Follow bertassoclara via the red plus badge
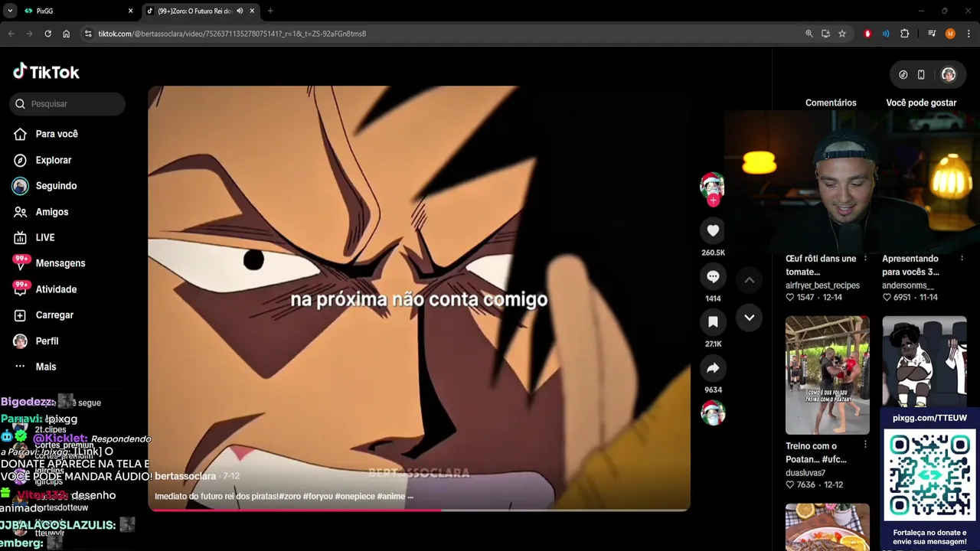This screenshot has width=980, height=551. 713,201
